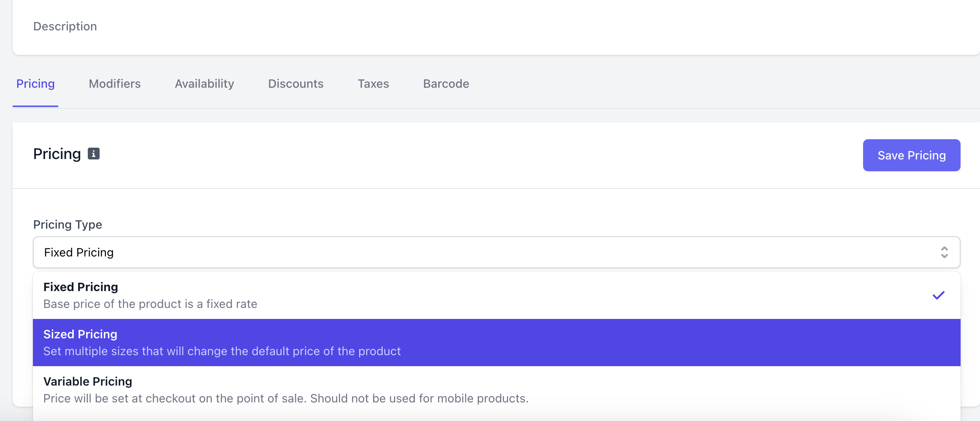Click the info icon beside Pricing heading
The width and height of the screenshot is (980, 421).
coord(94,154)
